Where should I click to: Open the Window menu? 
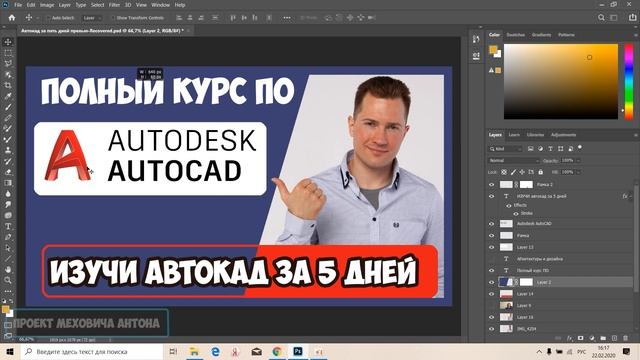pos(160,5)
